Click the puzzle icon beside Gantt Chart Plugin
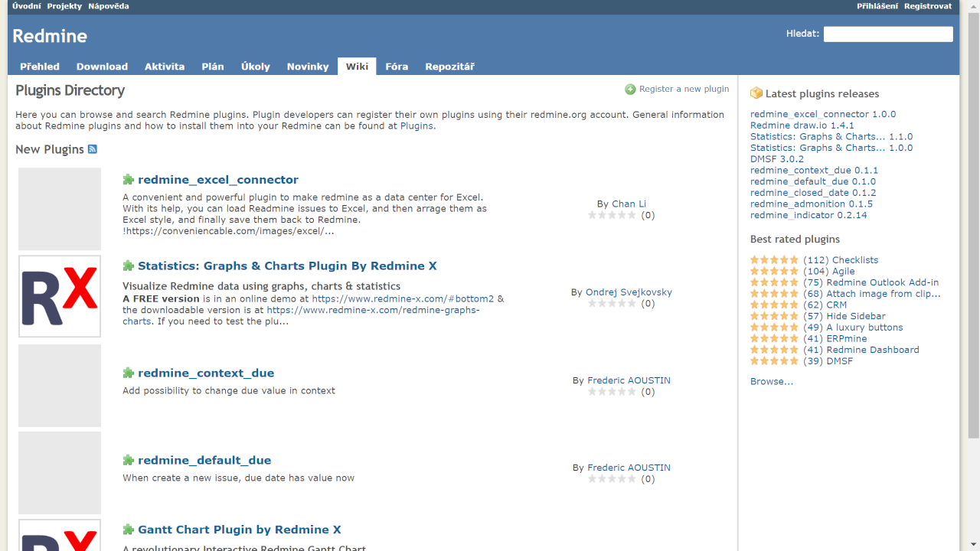Viewport: 980px width, 551px height. (x=129, y=530)
